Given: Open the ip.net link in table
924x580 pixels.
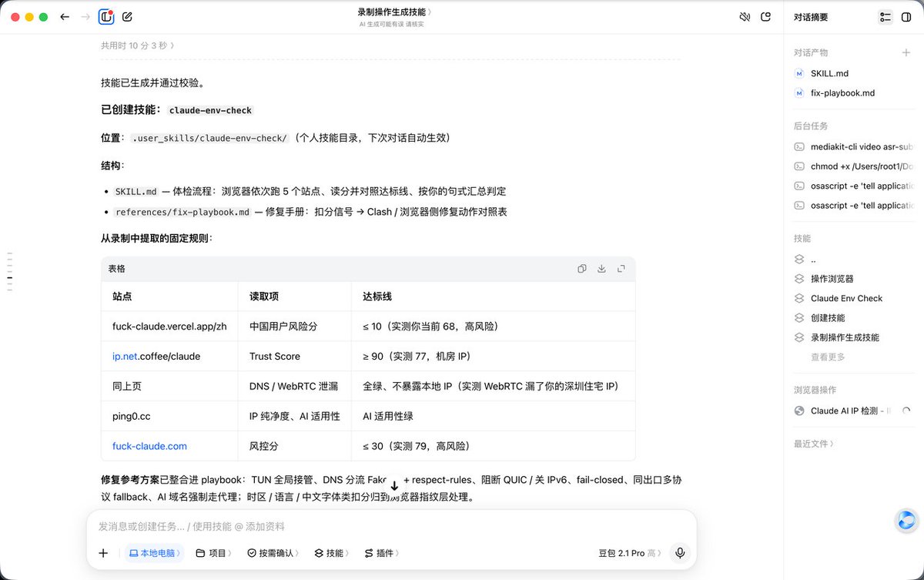Looking at the screenshot, I should pyautogui.click(x=126, y=357).
